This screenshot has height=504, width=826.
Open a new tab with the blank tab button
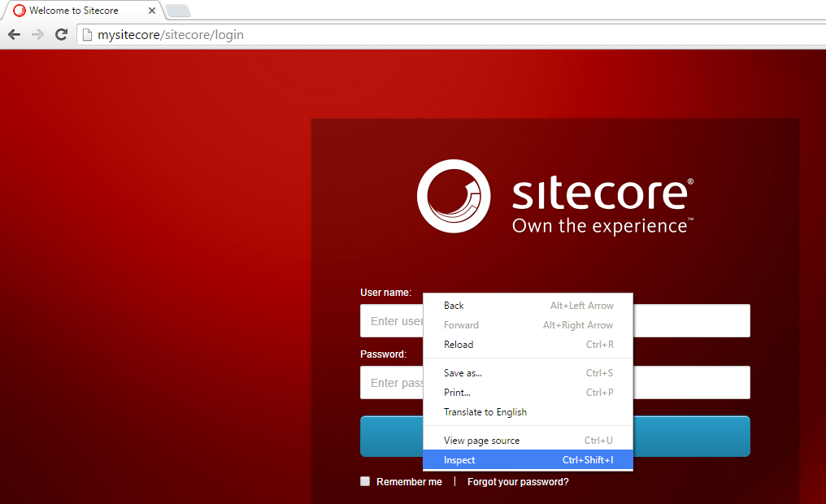[178, 11]
